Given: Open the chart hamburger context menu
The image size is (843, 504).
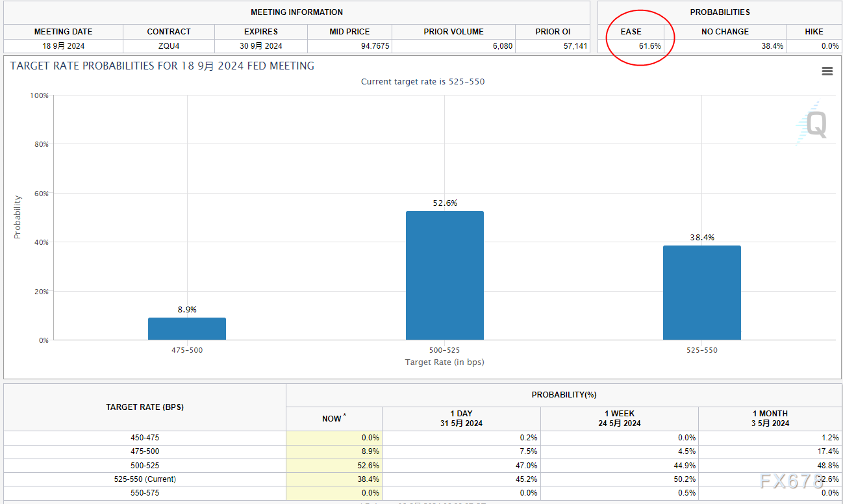Looking at the screenshot, I should (x=827, y=71).
